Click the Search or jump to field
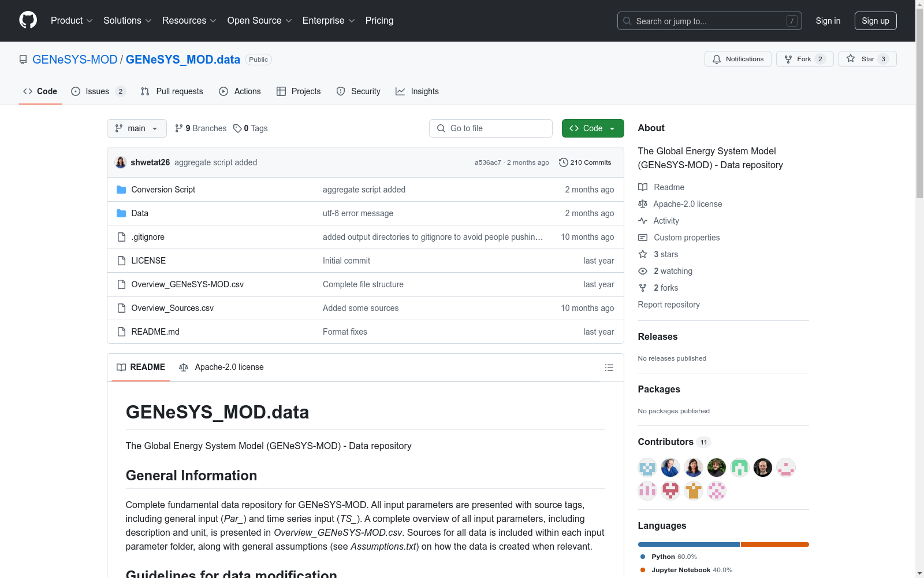 coord(710,21)
